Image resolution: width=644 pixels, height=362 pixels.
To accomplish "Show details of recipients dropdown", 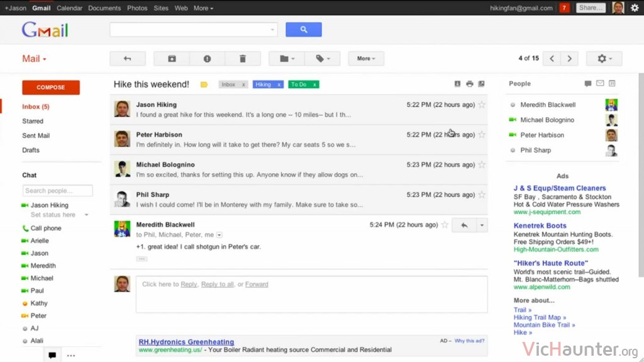I will click(219, 235).
